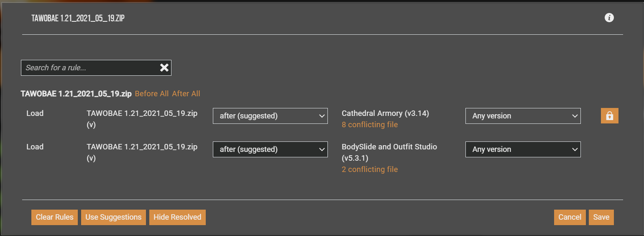Click the 'Before All' link
The height and width of the screenshot is (236, 644).
click(x=152, y=94)
